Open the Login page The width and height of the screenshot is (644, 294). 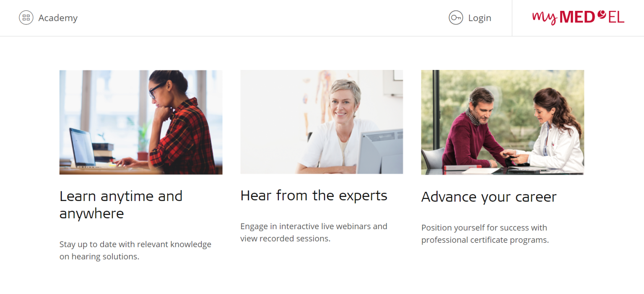click(x=479, y=18)
